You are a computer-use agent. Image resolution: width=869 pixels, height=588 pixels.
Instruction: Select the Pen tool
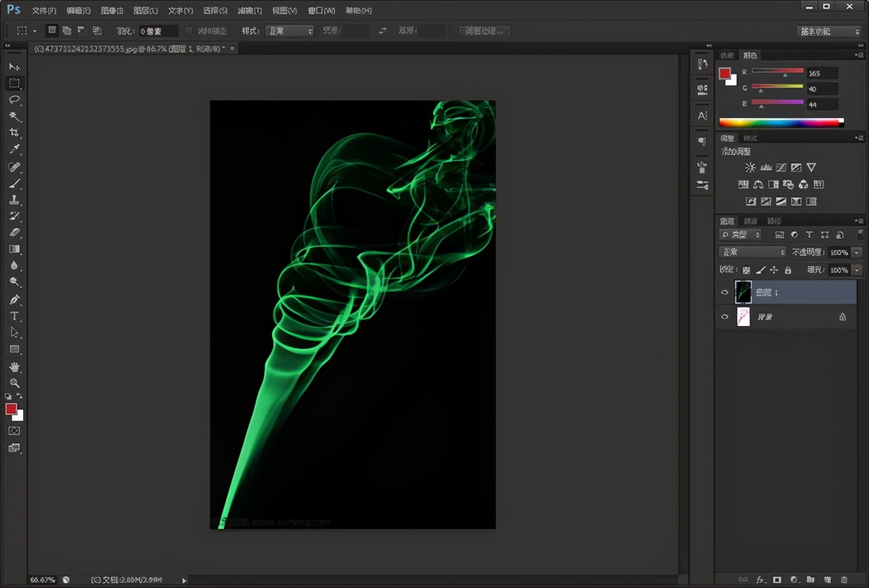coord(14,299)
